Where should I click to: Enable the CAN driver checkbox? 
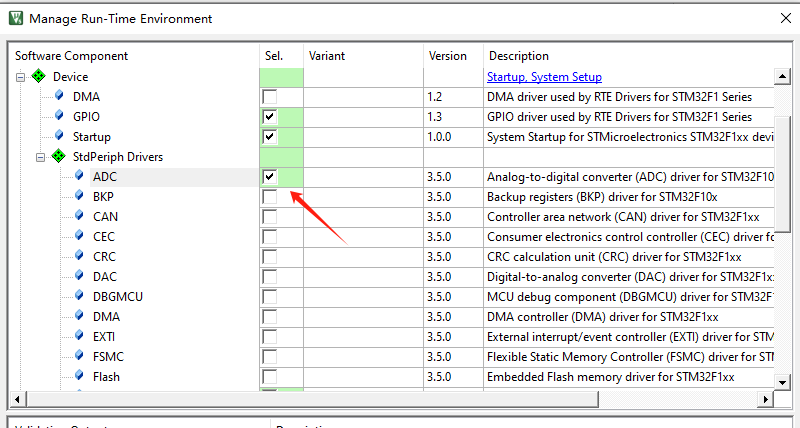(x=269, y=217)
